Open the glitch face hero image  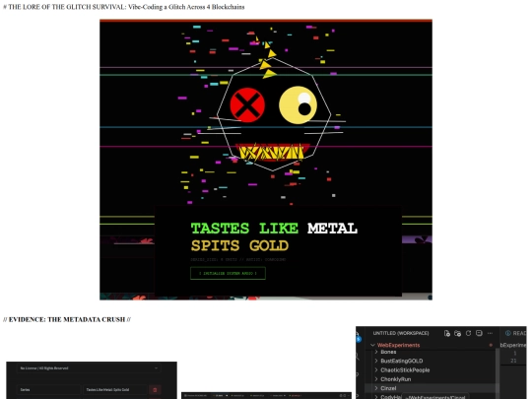pos(266,160)
